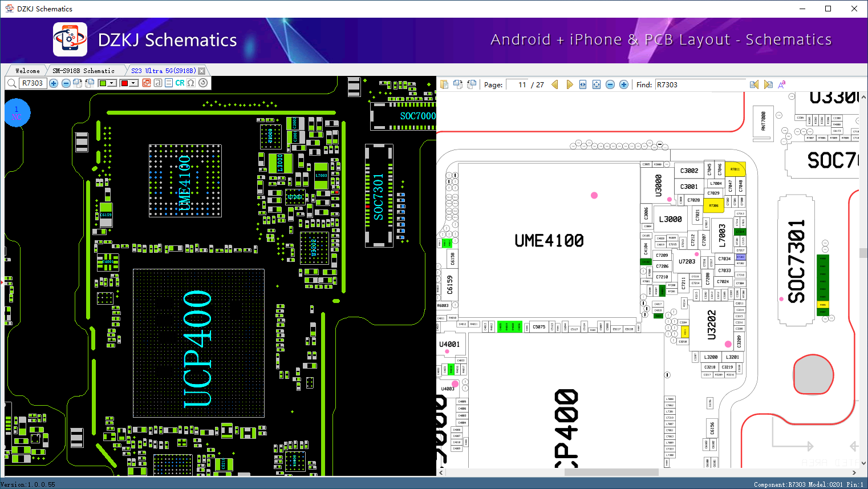Toggle the gray 'a' text label button
This screenshot has height=489, width=868.
[158, 83]
